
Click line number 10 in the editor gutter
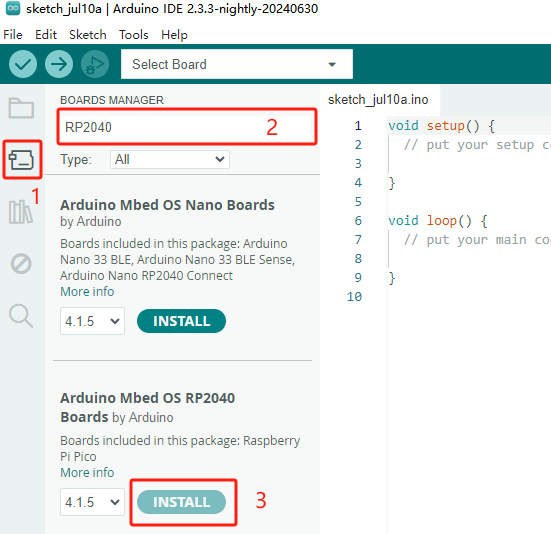click(354, 297)
